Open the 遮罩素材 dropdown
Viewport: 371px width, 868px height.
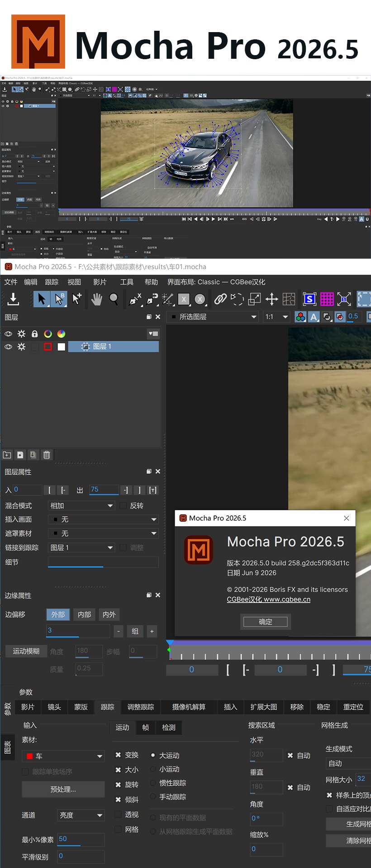103,534
